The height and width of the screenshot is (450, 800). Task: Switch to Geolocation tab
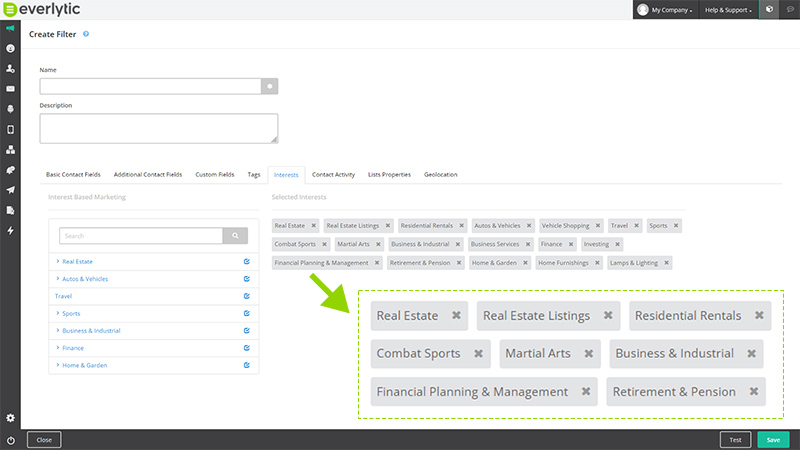pos(440,174)
